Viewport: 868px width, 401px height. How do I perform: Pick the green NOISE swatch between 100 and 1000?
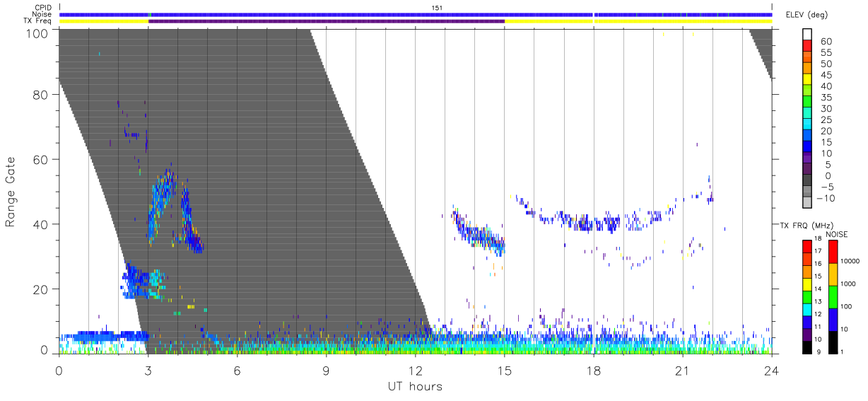[x=833, y=297]
